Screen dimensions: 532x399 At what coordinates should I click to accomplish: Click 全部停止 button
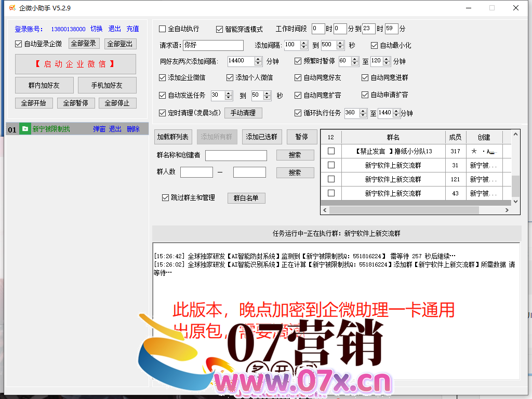117,103
